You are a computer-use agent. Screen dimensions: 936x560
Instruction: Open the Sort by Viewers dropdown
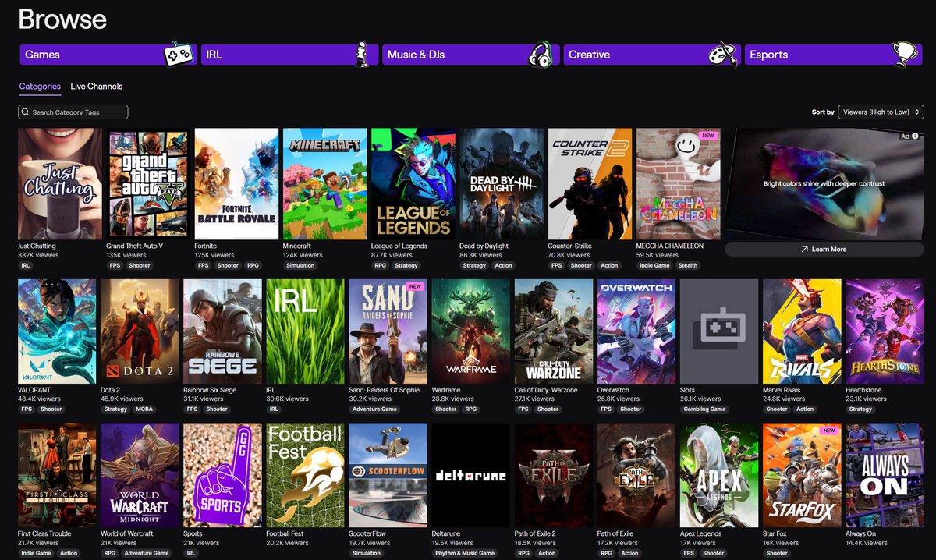[x=881, y=112]
